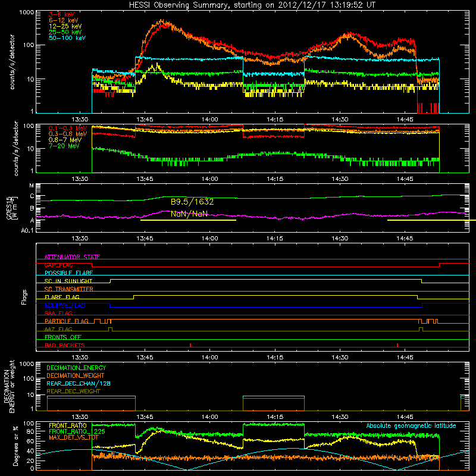
Task: Select the SC_TRANSMITTER flag label
Action: [x=69, y=289]
